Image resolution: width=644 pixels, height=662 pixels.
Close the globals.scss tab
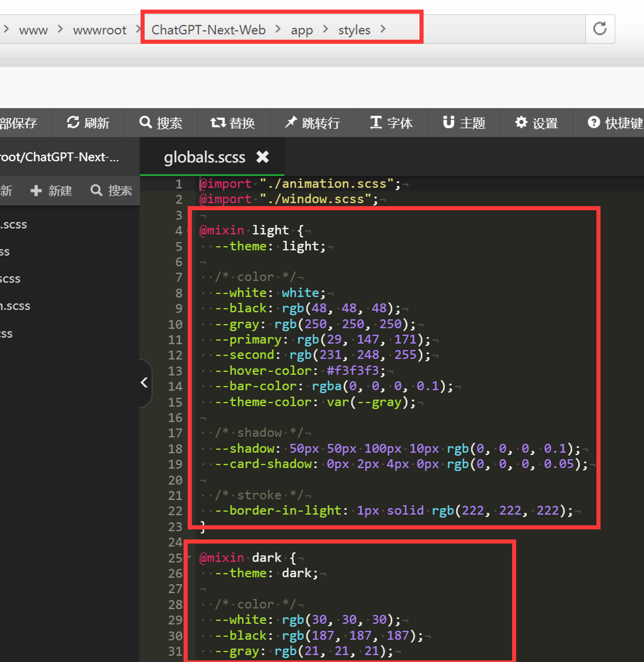pyautogui.click(x=262, y=157)
